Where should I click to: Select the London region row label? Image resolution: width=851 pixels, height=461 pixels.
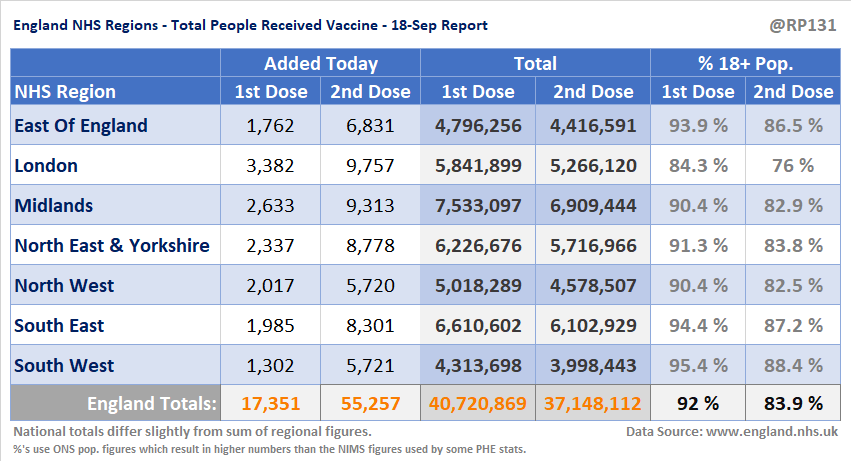[x=46, y=166]
